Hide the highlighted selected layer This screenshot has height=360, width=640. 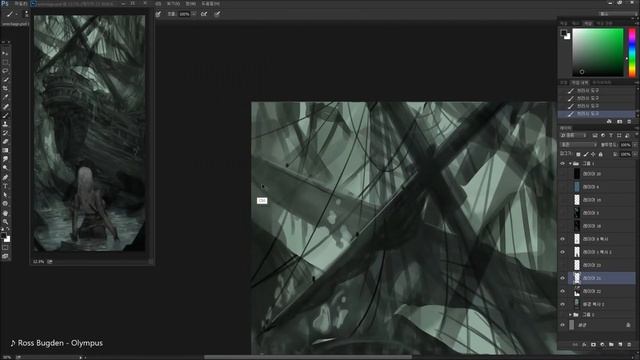point(562,278)
